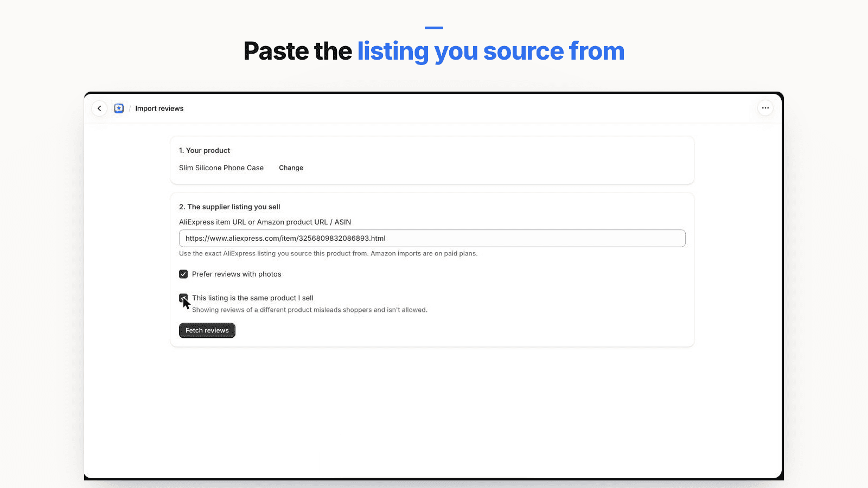Screen dimensions: 868x488
Task: Click 'This listing is the same product' label
Action: (253, 298)
